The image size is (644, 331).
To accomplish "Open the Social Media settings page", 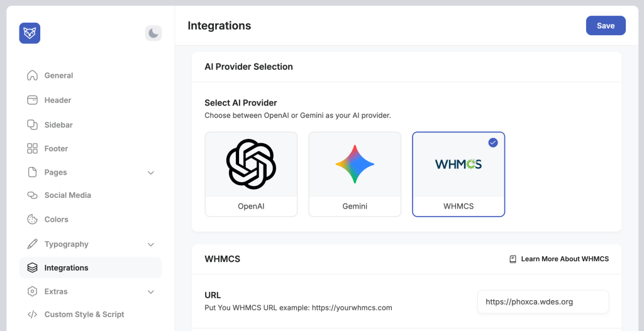I will [x=68, y=195].
